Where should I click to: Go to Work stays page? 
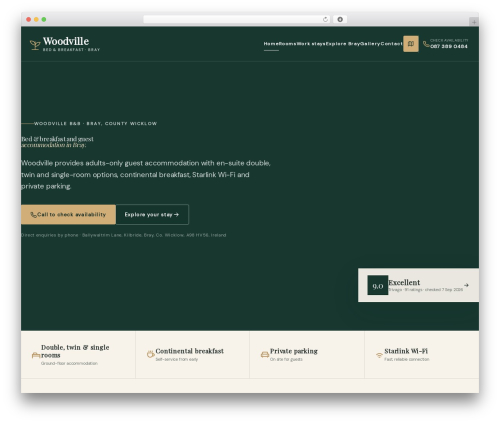pos(311,44)
